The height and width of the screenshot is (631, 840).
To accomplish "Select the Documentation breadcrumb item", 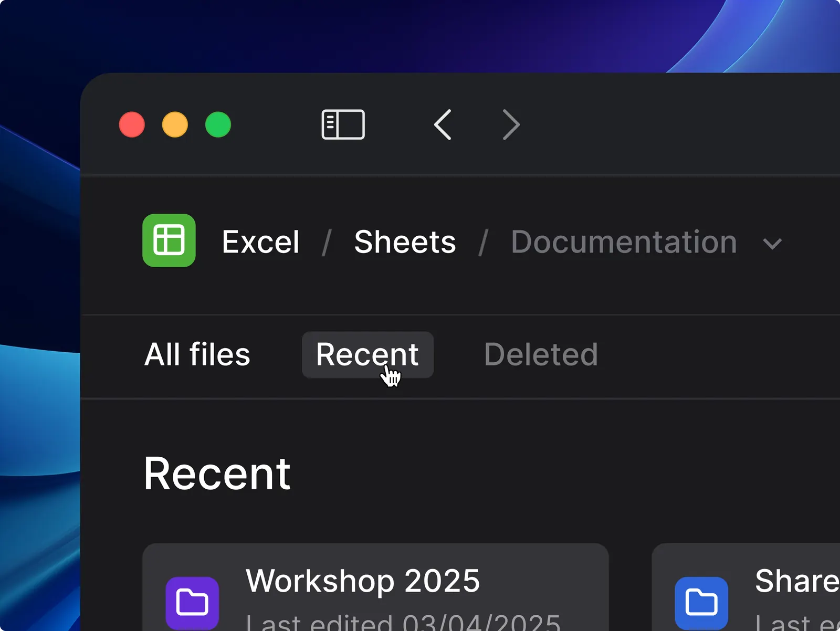I will click(x=624, y=242).
